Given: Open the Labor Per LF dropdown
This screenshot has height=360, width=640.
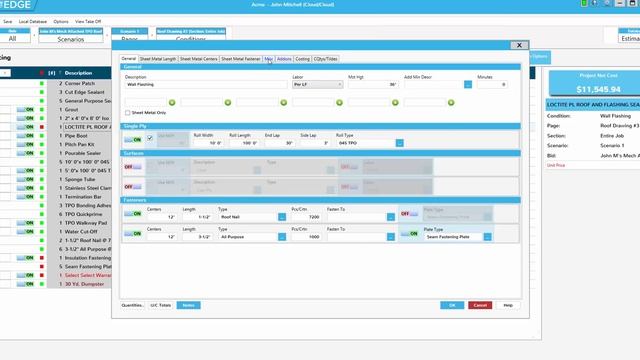Looking at the screenshot, I should [x=318, y=84].
